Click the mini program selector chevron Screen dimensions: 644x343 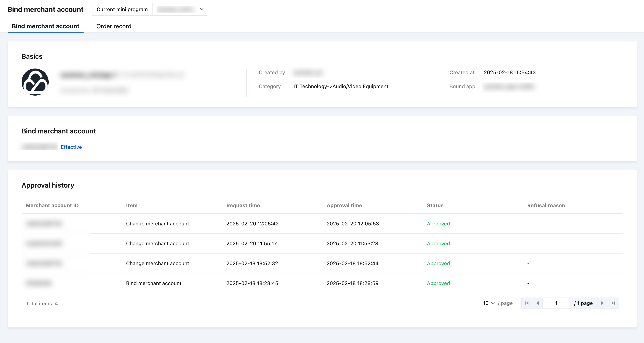point(201,10)
